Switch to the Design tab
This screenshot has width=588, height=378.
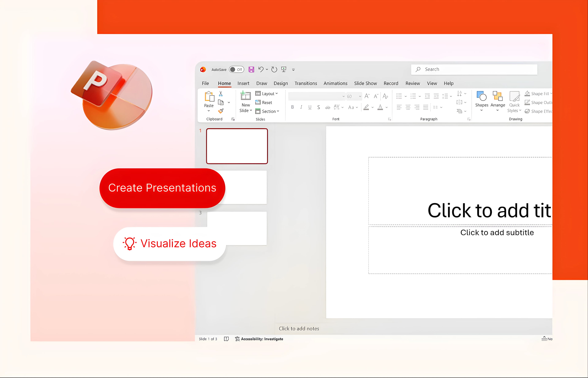(281, 83)
